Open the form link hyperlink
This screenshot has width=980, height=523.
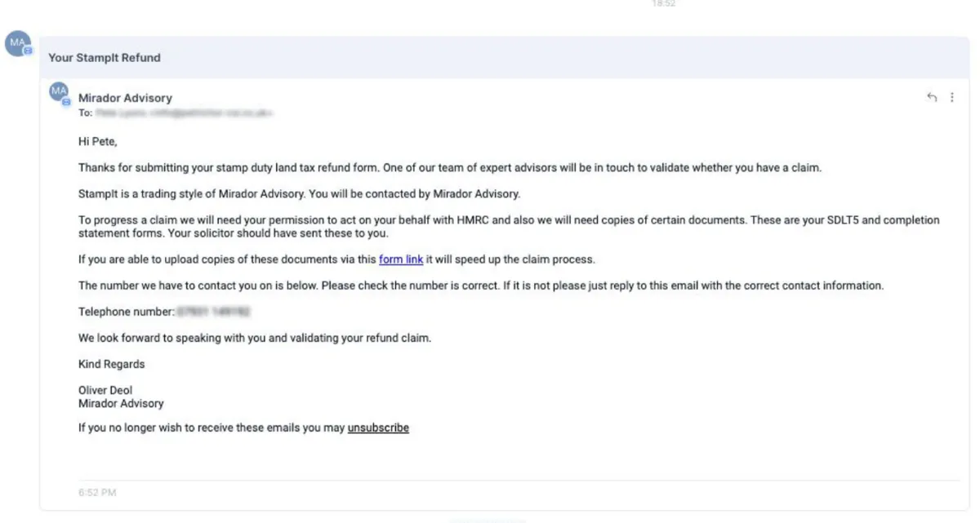coord(401,259)
